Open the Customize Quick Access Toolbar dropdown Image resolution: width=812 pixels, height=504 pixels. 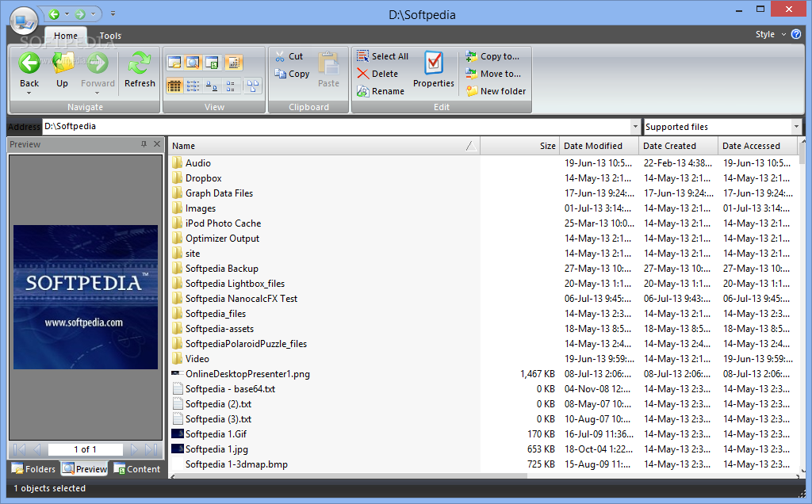coord(113,14)
